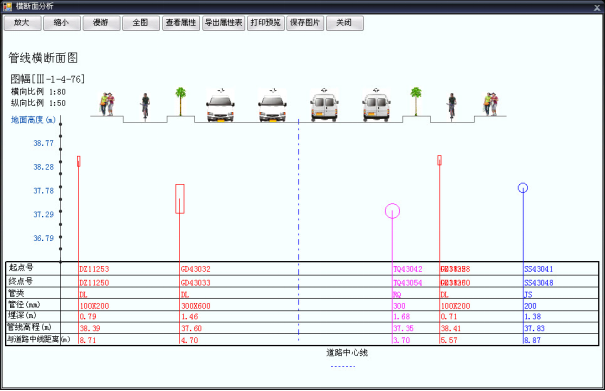
Task: Click the centerline distance value 5.57
Action: 449,340
